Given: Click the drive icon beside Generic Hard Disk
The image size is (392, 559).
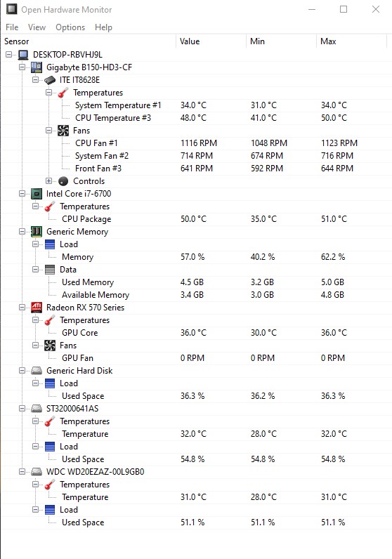Looking at the screenshot, I should pyautogui.click(x=37, y=371).
